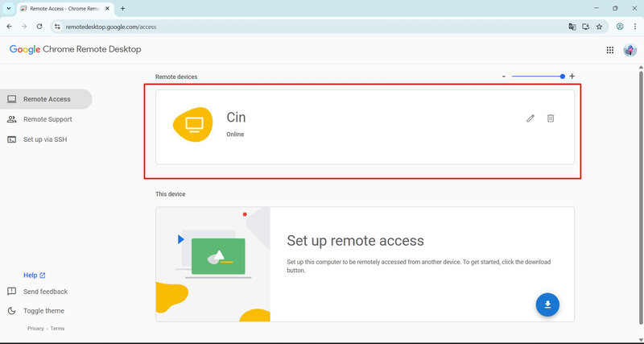Decrease device card size with minus button

[504, 77]
